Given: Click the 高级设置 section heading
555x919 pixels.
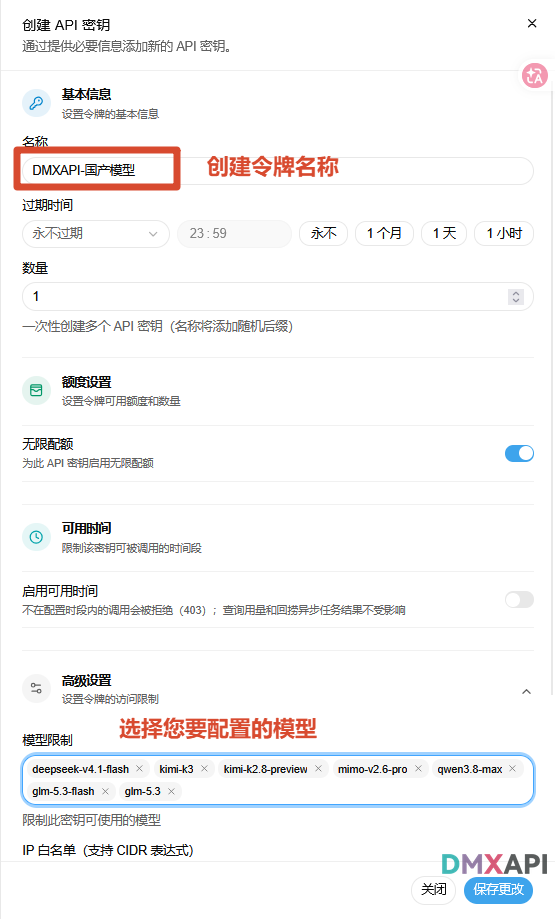Looking at the screenshot, I should point(87,680).
